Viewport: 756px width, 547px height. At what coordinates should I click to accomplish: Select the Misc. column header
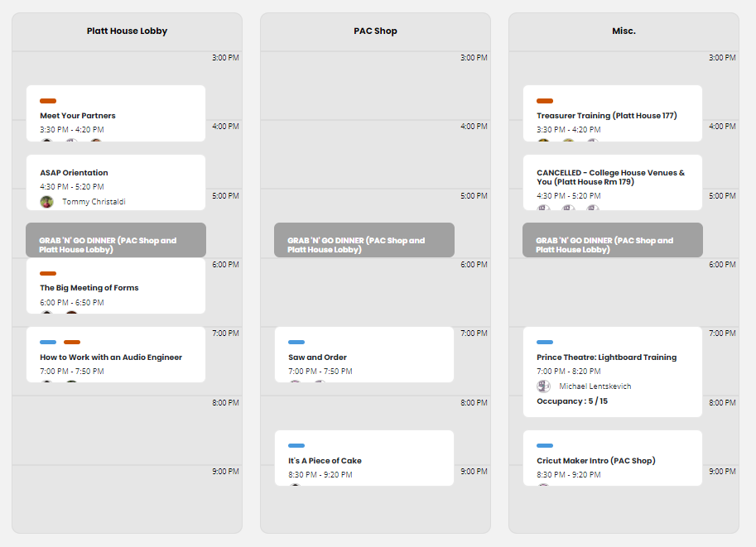coord(624,31)
